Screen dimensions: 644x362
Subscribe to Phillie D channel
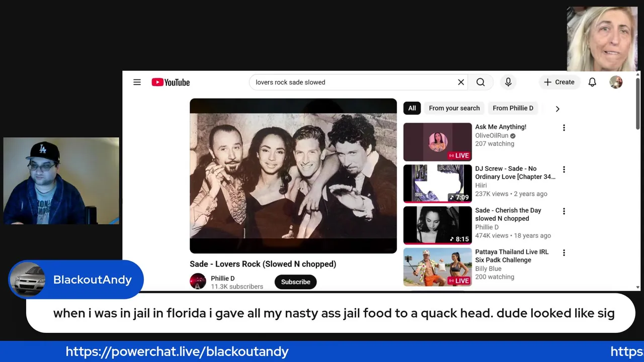point(295,282)
